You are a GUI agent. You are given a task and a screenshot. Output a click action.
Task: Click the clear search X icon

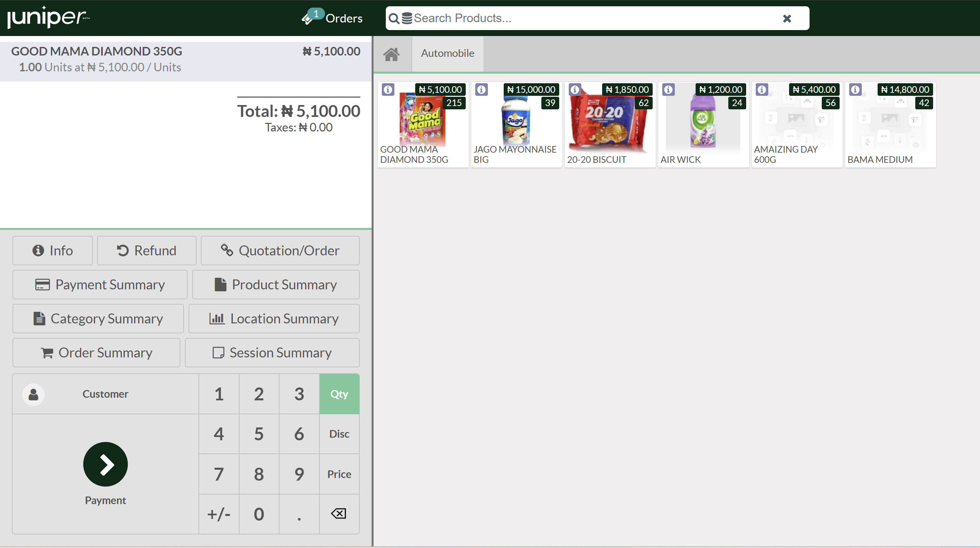click(x=787, y=18)
